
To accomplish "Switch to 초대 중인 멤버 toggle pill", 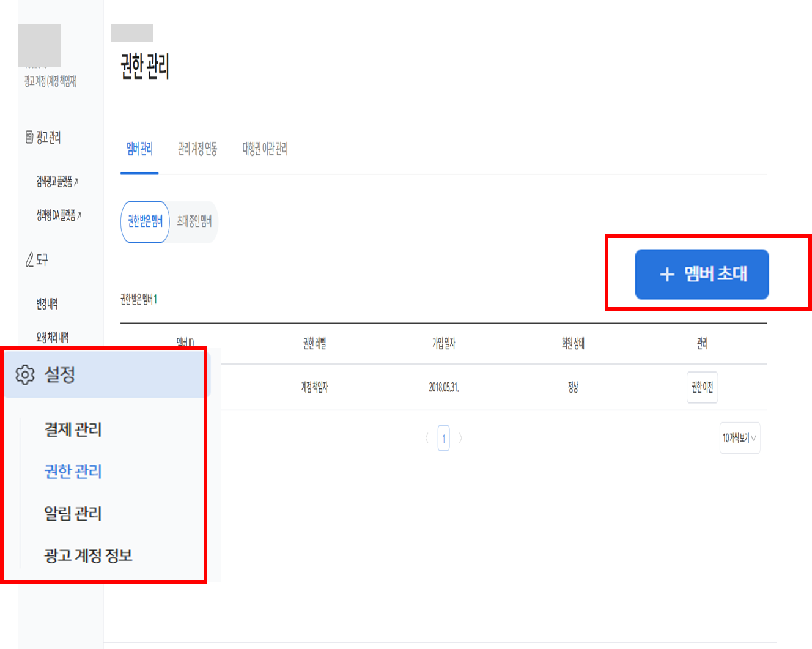I will pyautogui.click(x=194, y=221).
